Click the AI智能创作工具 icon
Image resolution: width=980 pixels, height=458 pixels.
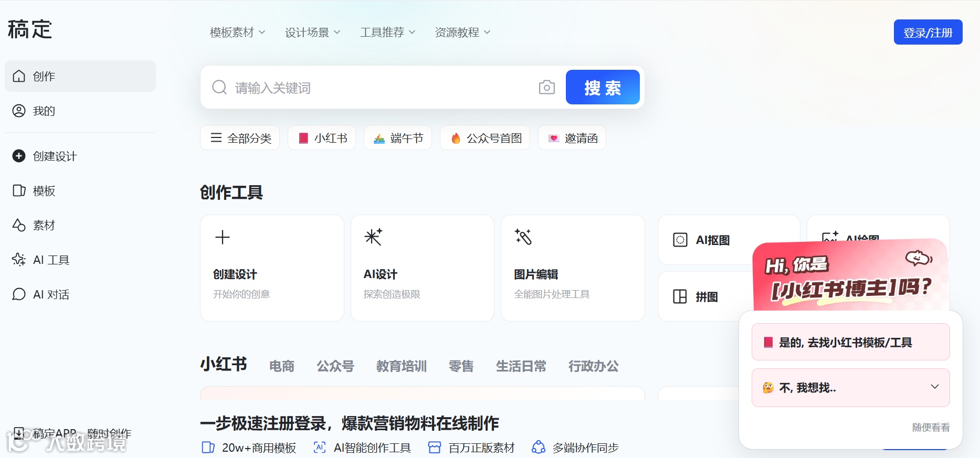(x=320, y=448)
